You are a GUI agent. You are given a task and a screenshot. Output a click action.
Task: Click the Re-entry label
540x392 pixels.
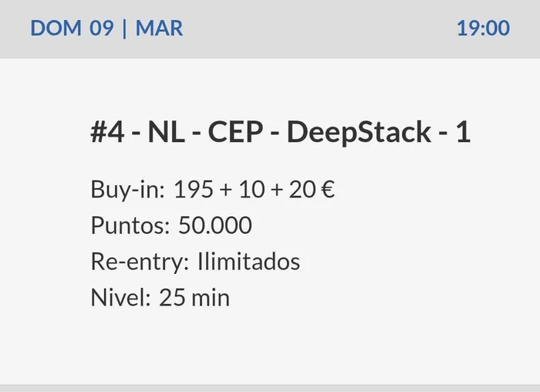point(140,262)
